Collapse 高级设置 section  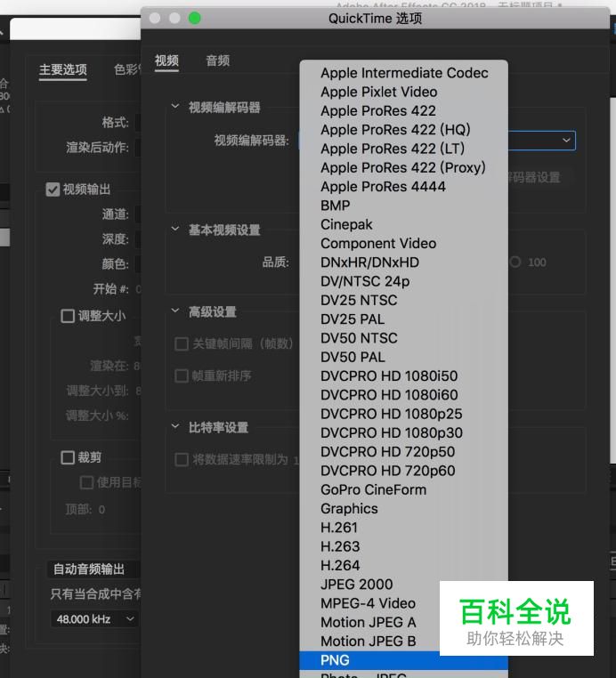click(175, 311)
